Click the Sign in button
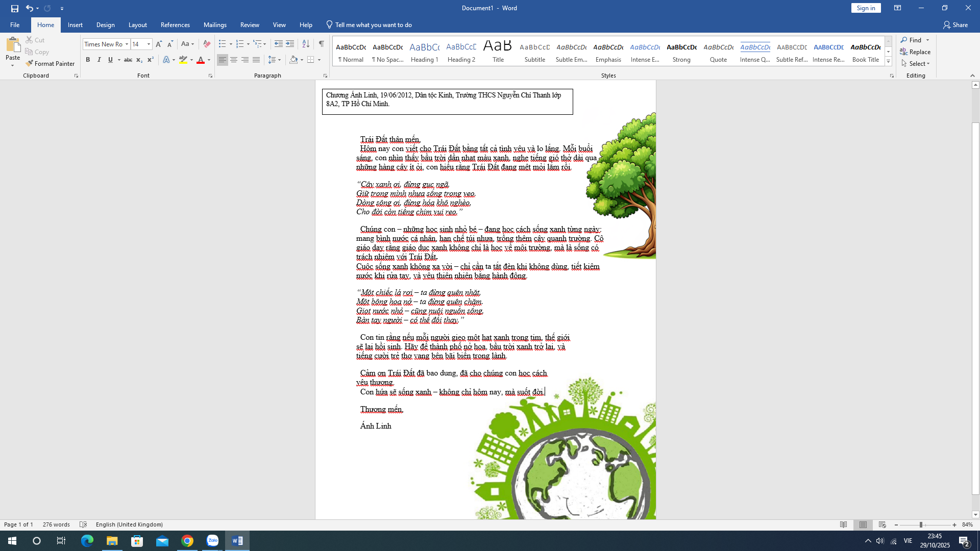Screen dimensions: 980x551 866,8
